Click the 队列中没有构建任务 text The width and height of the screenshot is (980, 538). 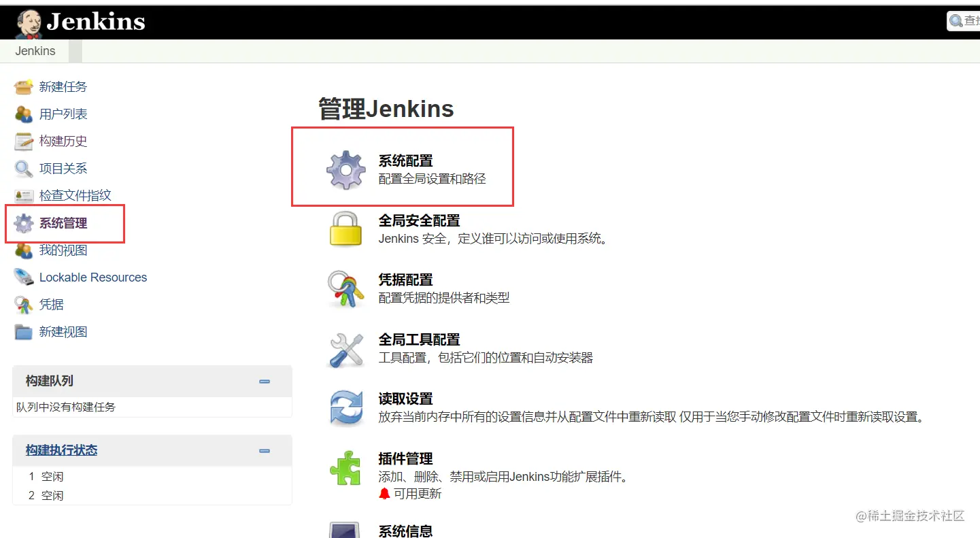[66, 407]
